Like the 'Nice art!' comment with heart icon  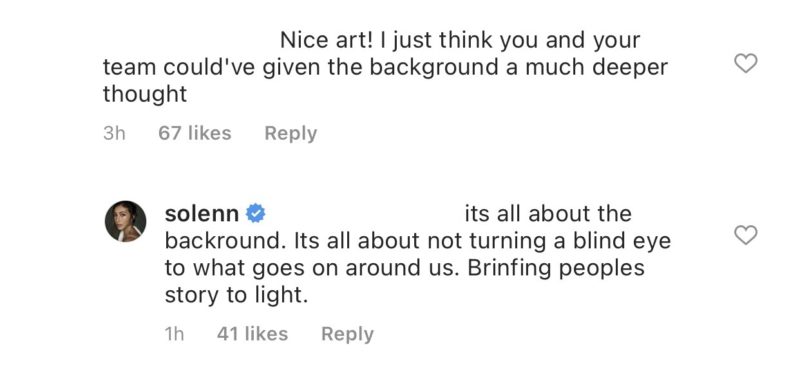745,64
